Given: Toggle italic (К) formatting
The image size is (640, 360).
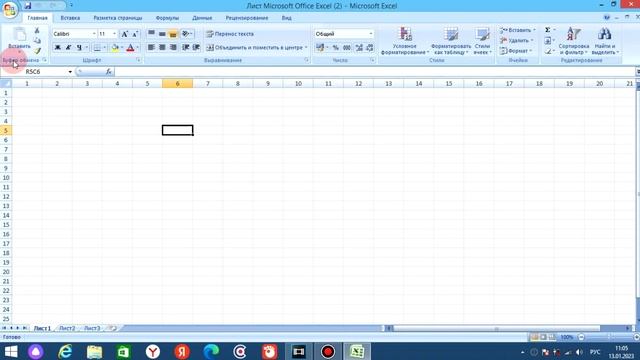Looking at the screenshot, I should click(x=68, y=48).
